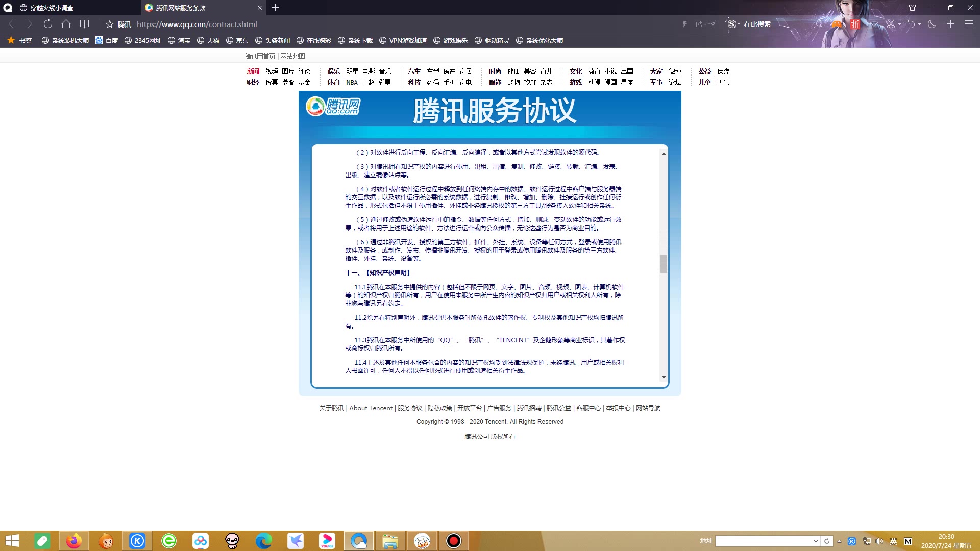
Task: Open the Kugou music K taskbar icon
Action: click(137, 541)
